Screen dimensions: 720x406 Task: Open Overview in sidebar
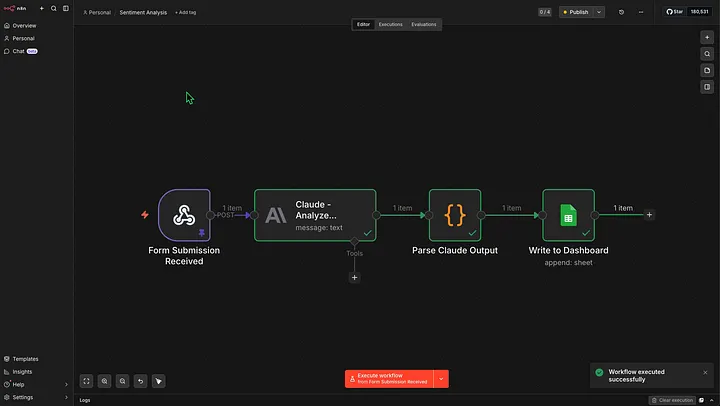(36, 26)
